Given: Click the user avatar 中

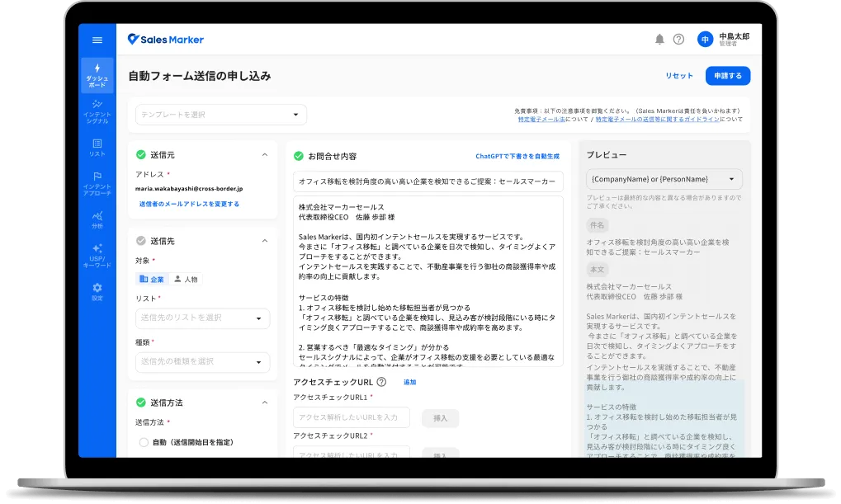Looking at the screenshot, I should click(x=706, y=39).
